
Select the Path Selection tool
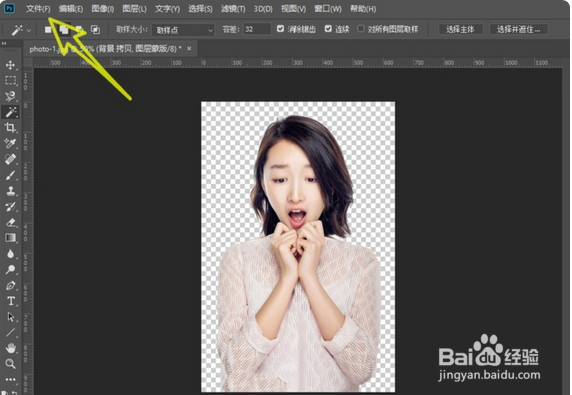click(10, 317)
